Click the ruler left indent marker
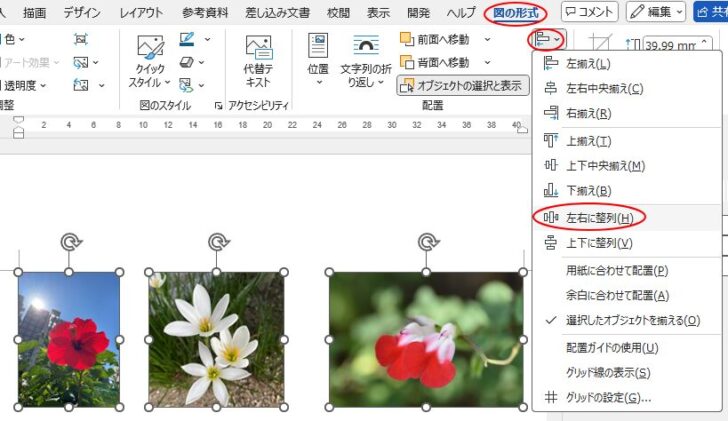The image size is (728, 421). [x=18, y=134]
